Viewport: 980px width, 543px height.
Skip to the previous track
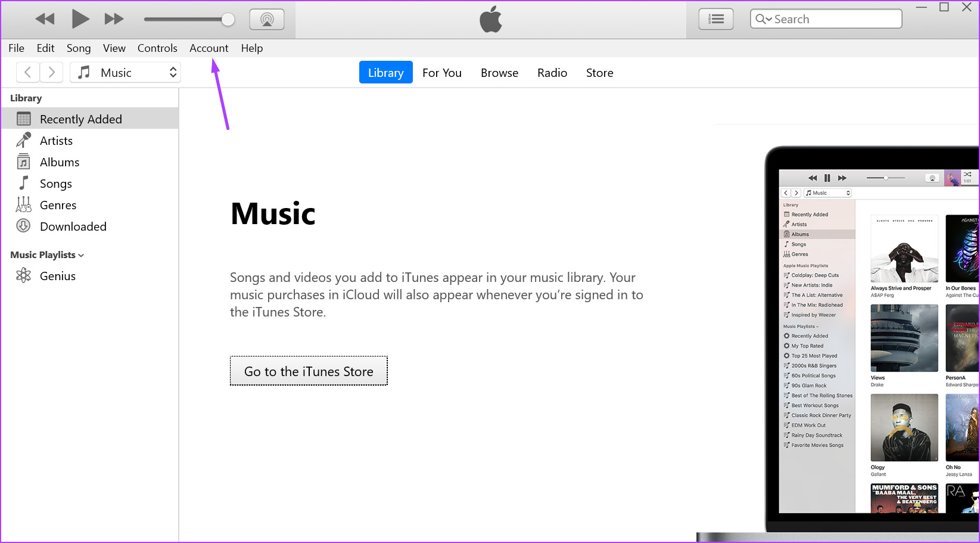coord(45,19)
